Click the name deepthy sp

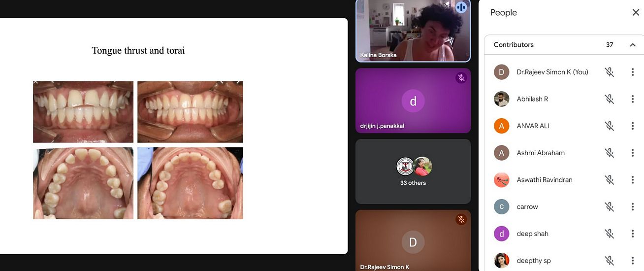click(x=534, y=261)
